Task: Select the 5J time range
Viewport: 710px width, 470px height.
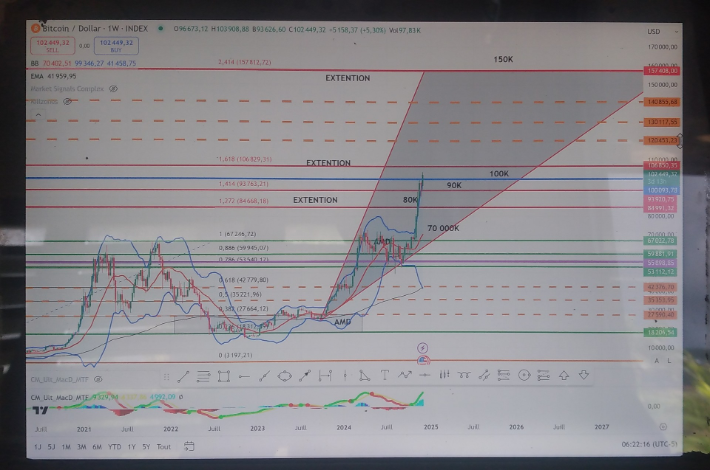Action: click(x=52, y=447)
